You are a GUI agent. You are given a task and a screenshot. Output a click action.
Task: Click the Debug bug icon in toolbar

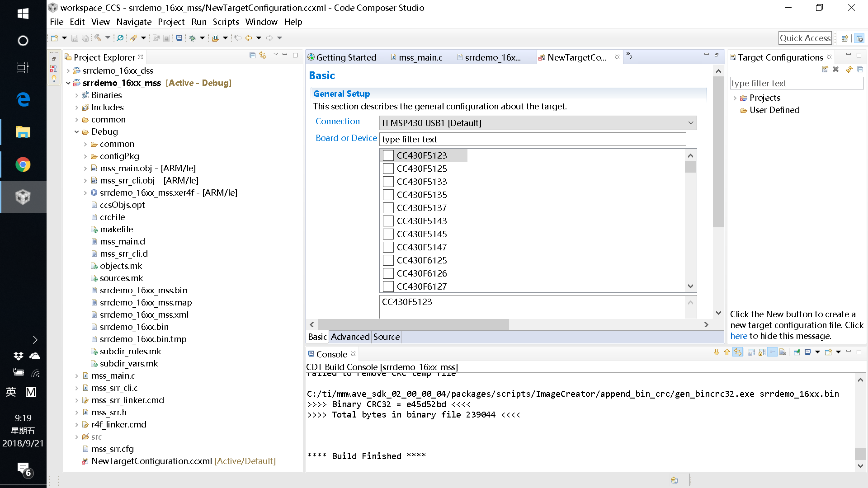pyautogui.click(x=193, y=38)
